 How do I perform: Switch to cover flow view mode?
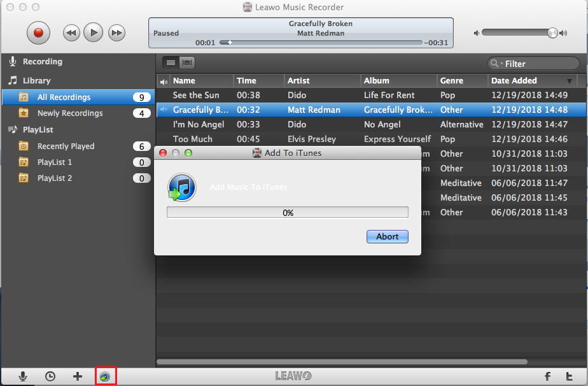coord(187,62)
